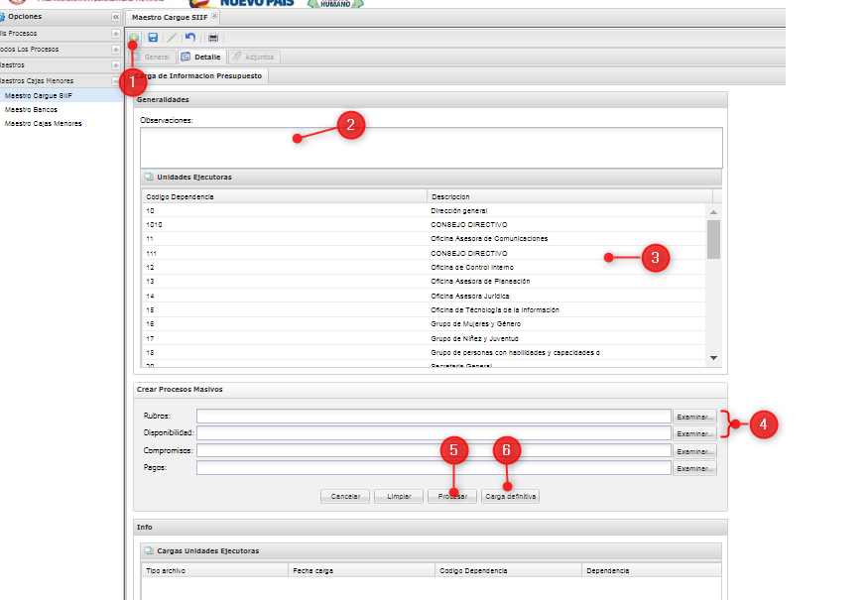Viewport: 868px width, 600px height.
Task: Open Maestro Bancos in the sidebar
Action: pos(31,109)
